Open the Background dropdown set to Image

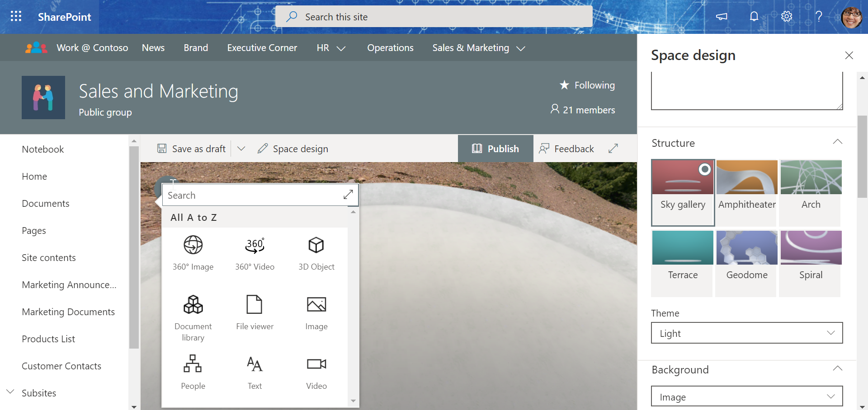pos(746,396)
